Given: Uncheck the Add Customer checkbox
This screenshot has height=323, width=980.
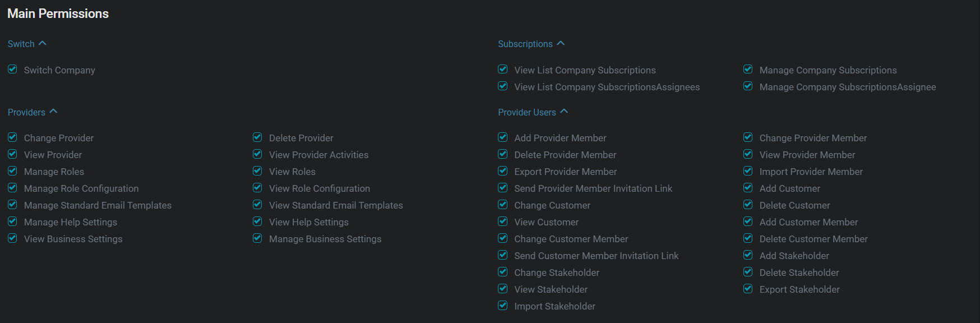Looking at the screenshot, I should click(x=748, y=188).
